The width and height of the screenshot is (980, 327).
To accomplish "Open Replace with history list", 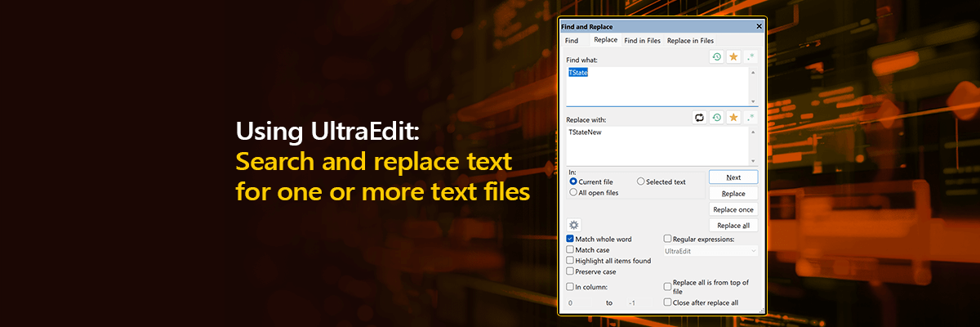I will (716, 118).
